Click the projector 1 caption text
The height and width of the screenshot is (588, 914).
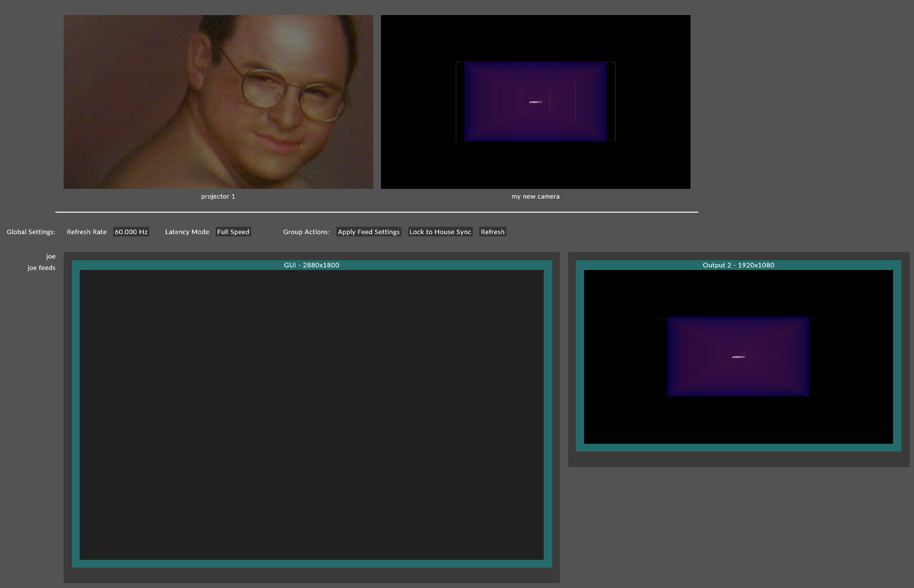click(x=218, y=197)
